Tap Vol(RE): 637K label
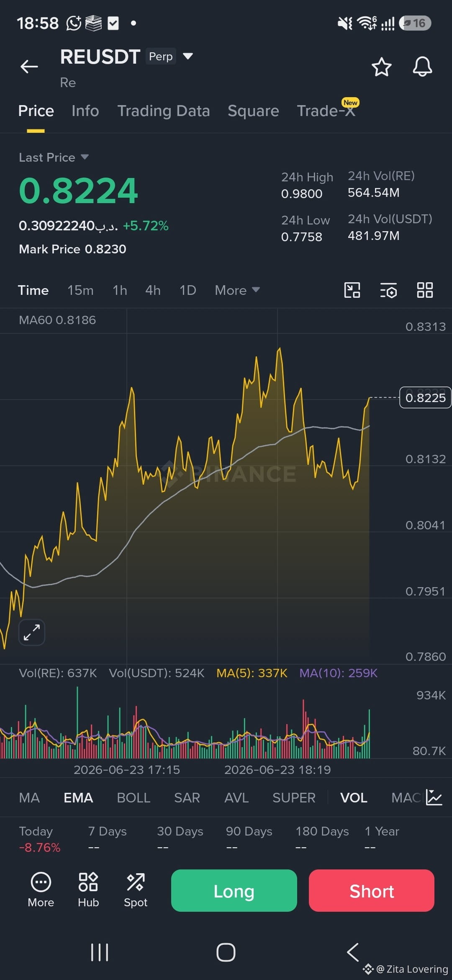 click(x=58, y=673)
